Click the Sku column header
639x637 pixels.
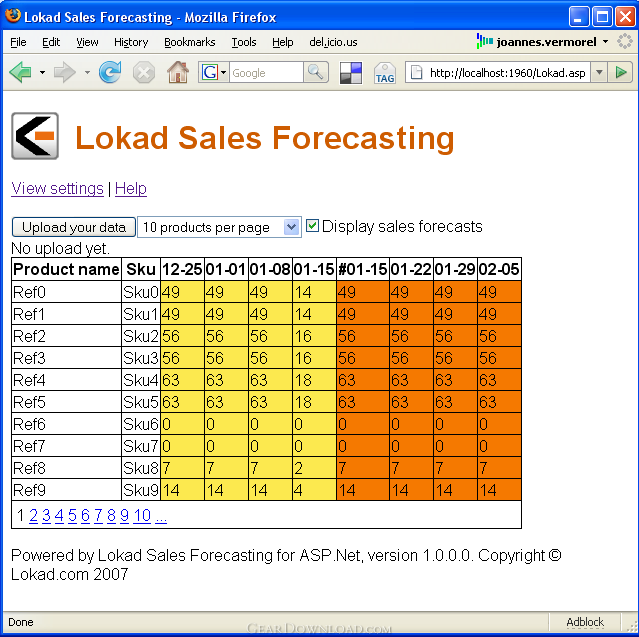coord(141,269)
